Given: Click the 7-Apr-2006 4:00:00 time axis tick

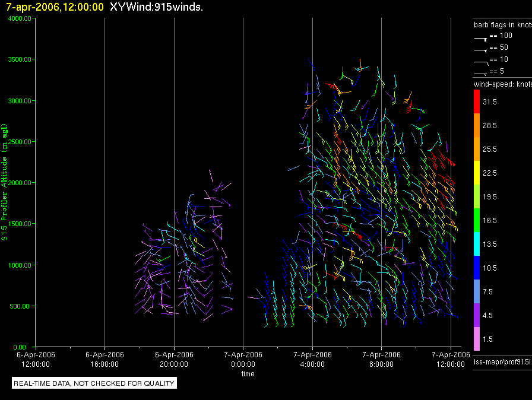Looking at the screenshot, I should [312, 358].
